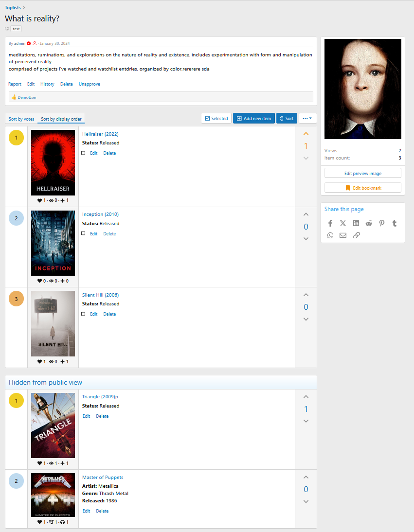Click the toplist Delete link

[67, 84]
